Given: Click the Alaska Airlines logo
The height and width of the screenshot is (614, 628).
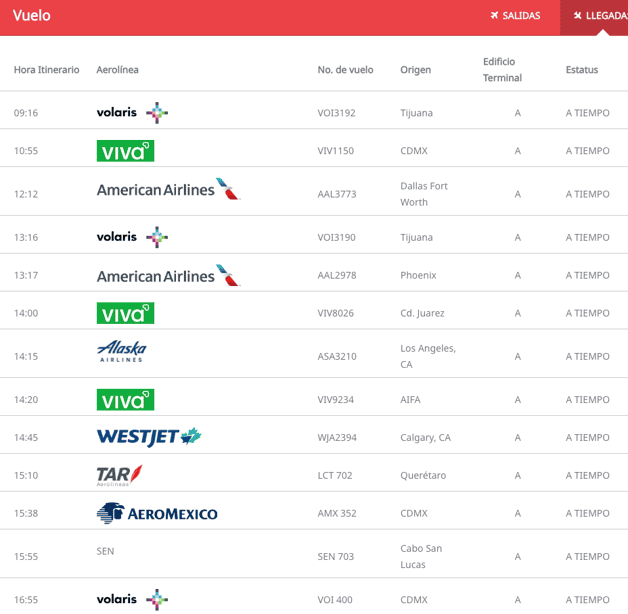Looking at the screenshot, I should (122, 351).
